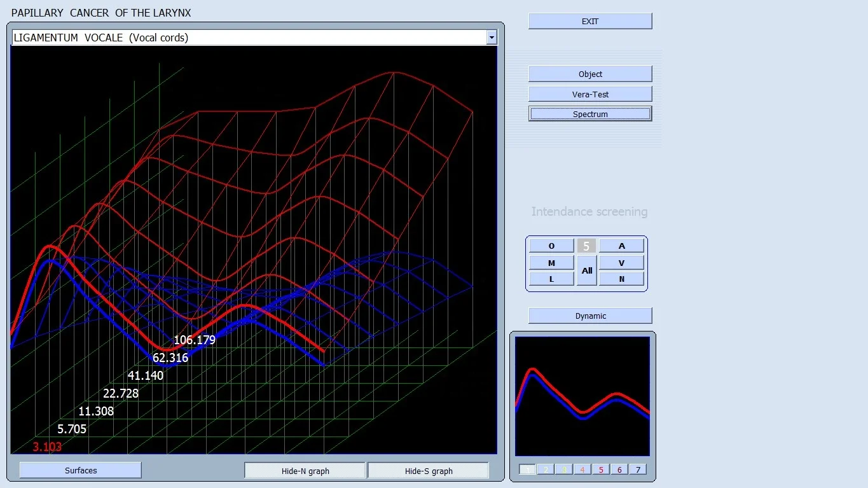Viewport: 868px width, 488px height.
Task: Select curve tab 4
Action: pyautogui.click(x=582, y=470)
